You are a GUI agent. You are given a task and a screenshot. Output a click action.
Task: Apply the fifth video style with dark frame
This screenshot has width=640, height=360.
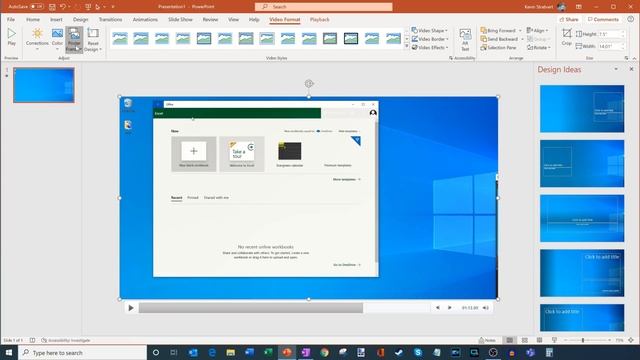pos(204,38)
